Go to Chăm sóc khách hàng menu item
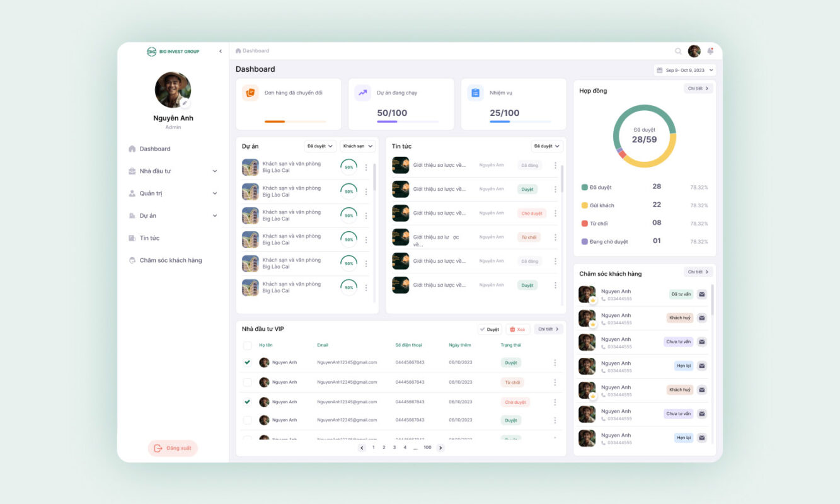This screenshot has height=504, width=840. coord(170,260)
